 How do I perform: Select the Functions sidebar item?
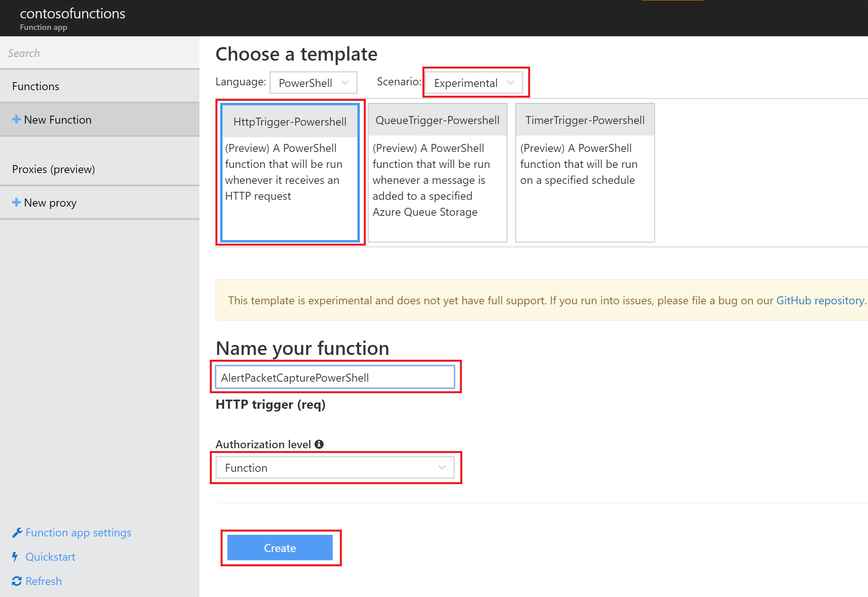[x=36, y=86]
